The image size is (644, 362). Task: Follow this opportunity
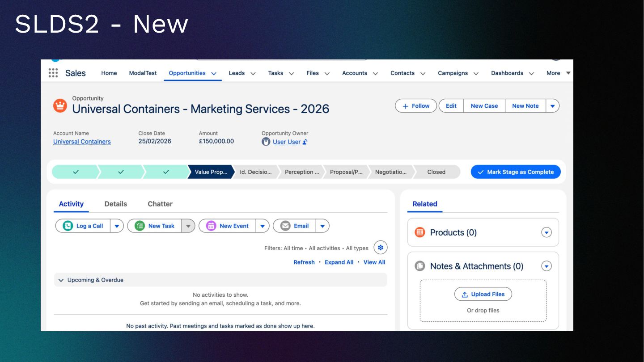[416, 106]
